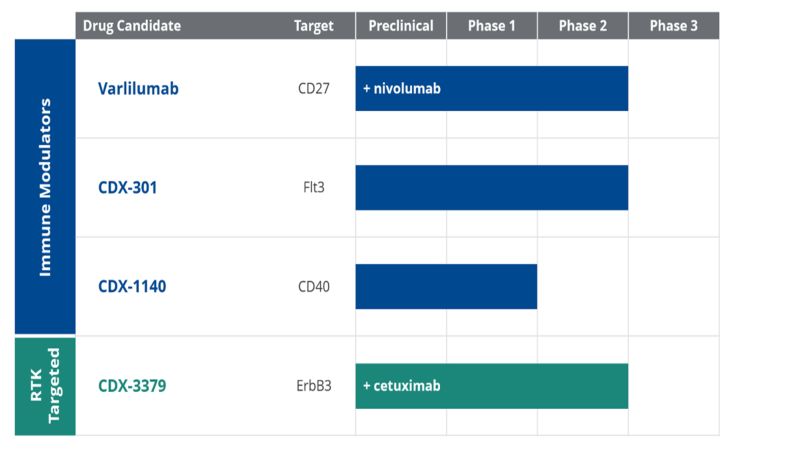The height and width of the screenshot is (450, 800).
Task: Click the green + cetuximab progress bar
Action: pyautogui.click(x=492, y=385)
